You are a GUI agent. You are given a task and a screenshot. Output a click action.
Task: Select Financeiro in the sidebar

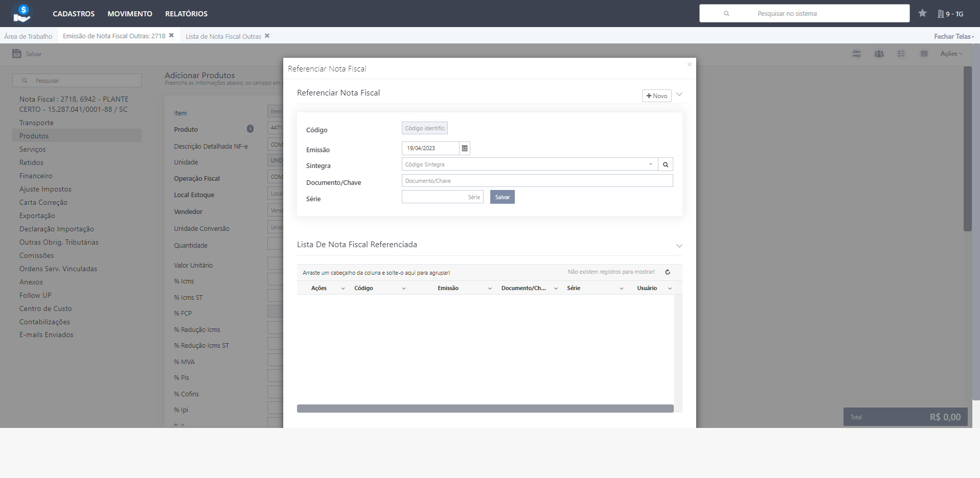[x=36, y=176]
